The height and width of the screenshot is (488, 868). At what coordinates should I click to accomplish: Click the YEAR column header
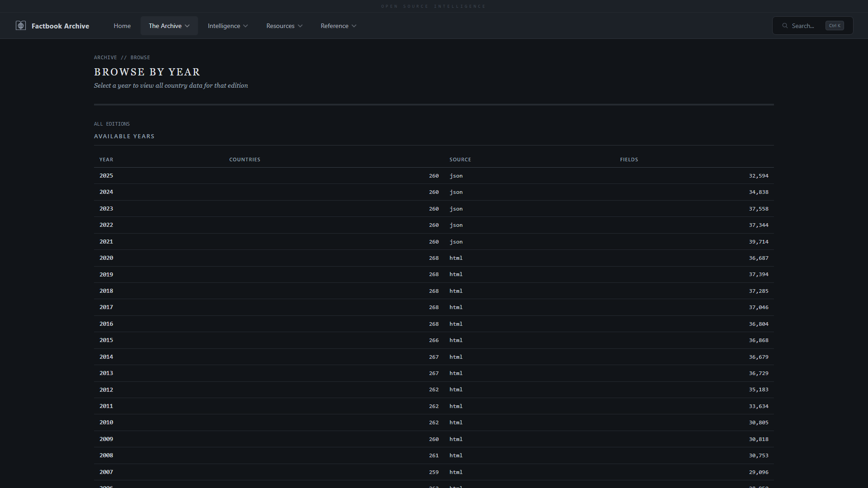click(x=106, y=160)
